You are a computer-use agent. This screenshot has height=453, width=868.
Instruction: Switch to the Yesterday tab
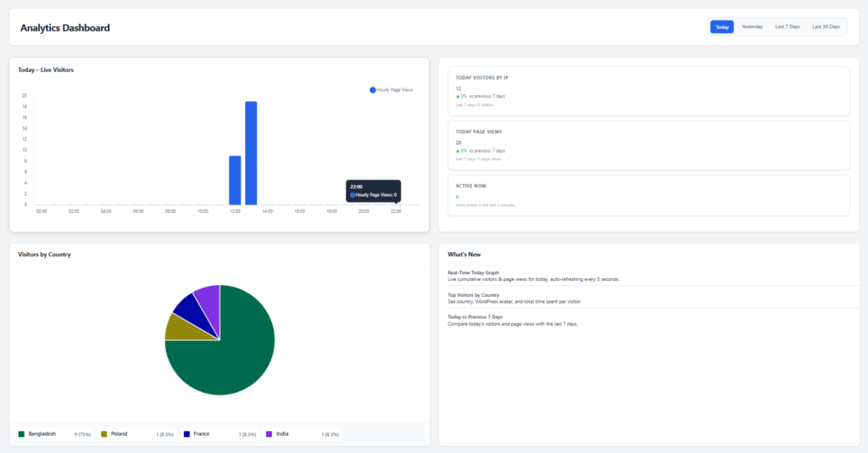click(752, 27)
